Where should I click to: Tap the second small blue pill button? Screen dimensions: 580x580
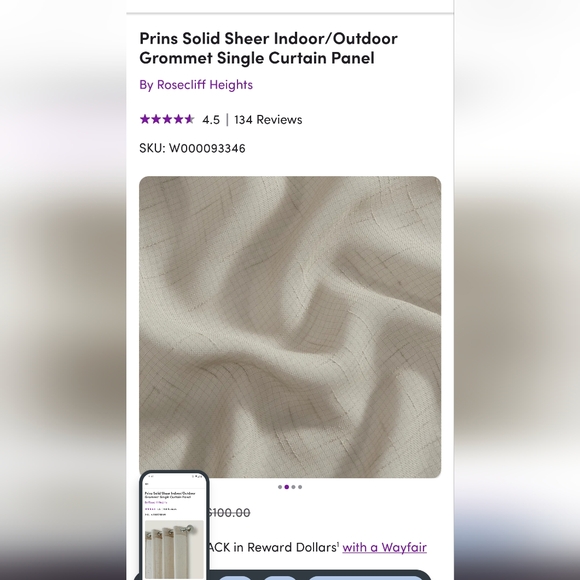[x=280, y=577]
